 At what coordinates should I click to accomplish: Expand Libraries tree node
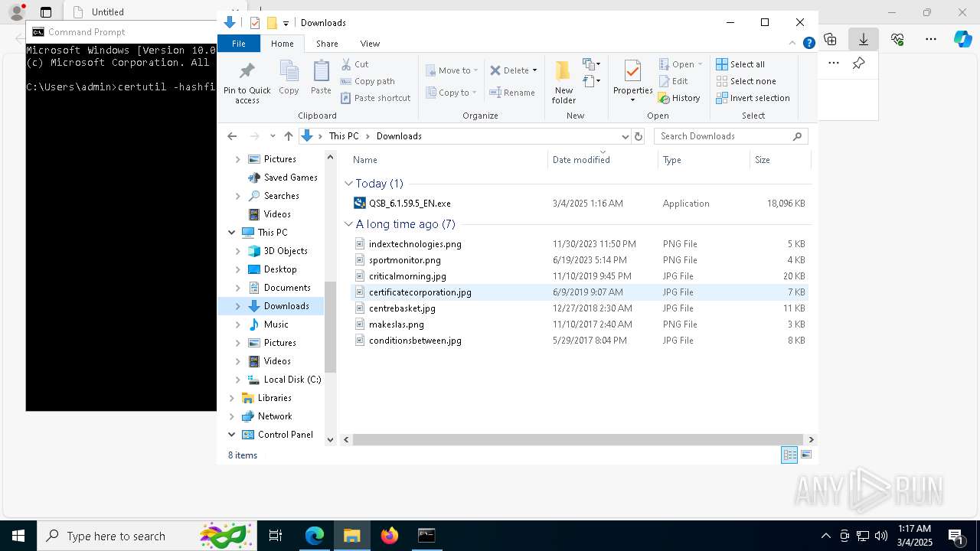click(x=231, y=398)
